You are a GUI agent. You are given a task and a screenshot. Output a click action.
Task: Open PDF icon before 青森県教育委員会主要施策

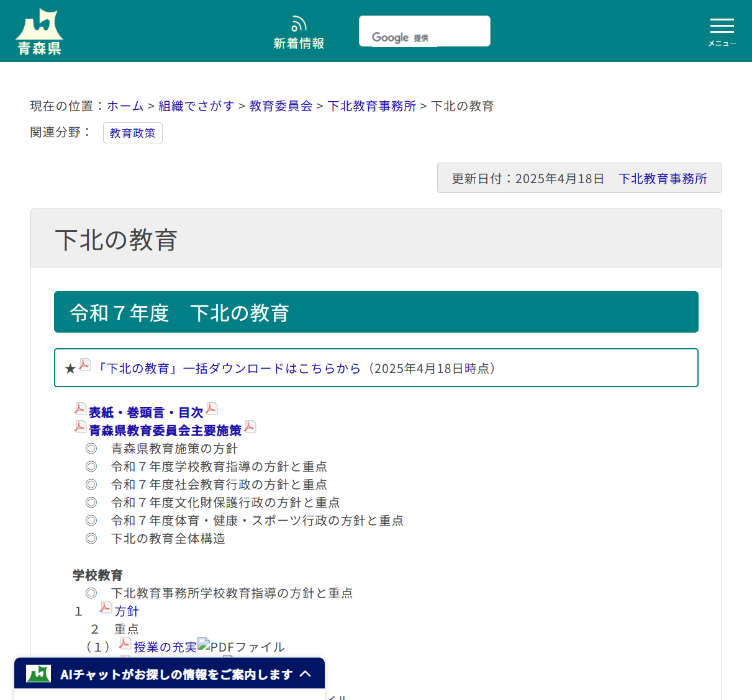tap(79, 426)
